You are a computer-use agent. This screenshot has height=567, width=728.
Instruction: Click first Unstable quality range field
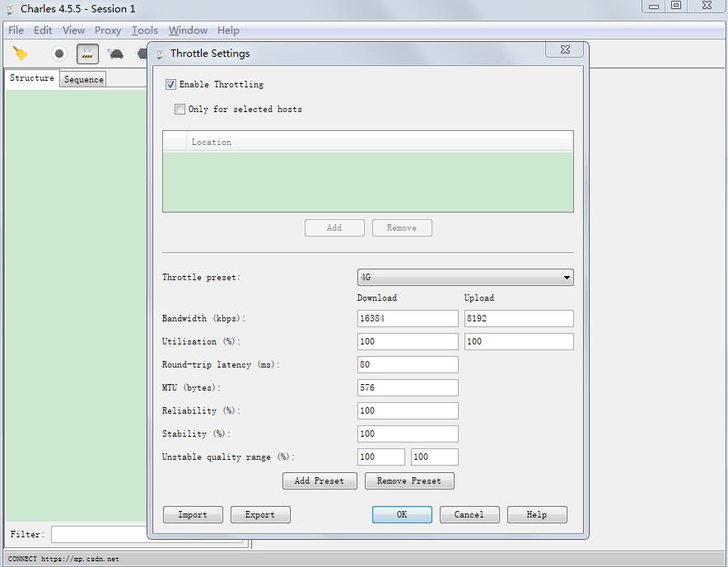pos(380,457)
